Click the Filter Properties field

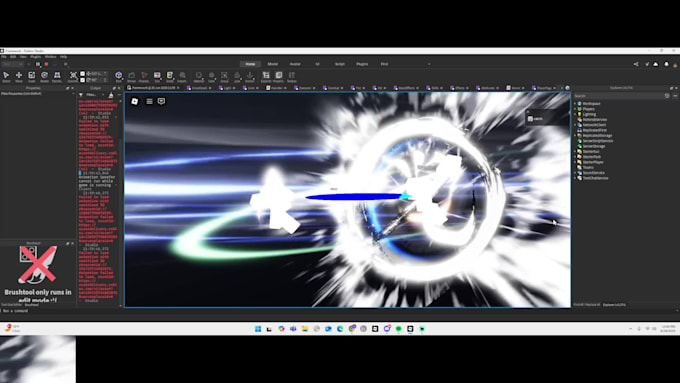tap(36, 94)
